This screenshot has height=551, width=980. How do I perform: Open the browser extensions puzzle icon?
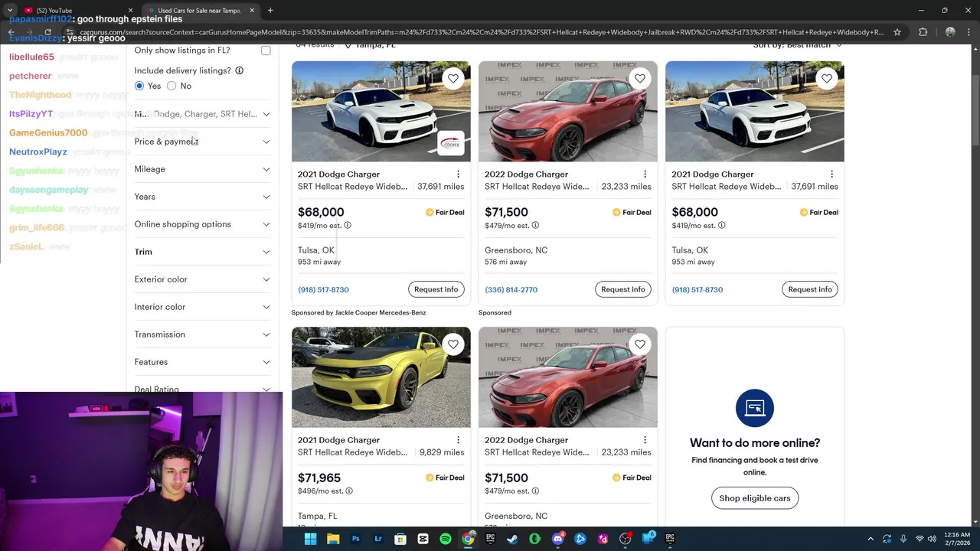(923, 32)
